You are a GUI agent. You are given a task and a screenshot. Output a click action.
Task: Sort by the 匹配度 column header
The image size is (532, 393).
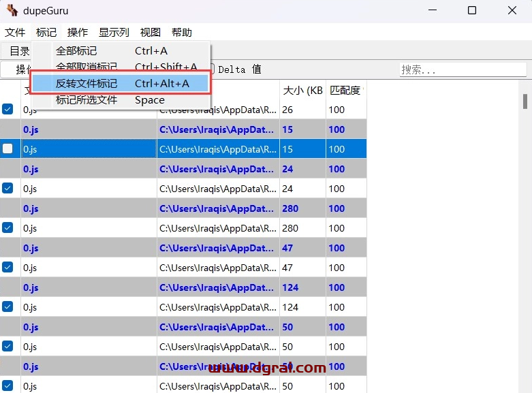(346, 91)
